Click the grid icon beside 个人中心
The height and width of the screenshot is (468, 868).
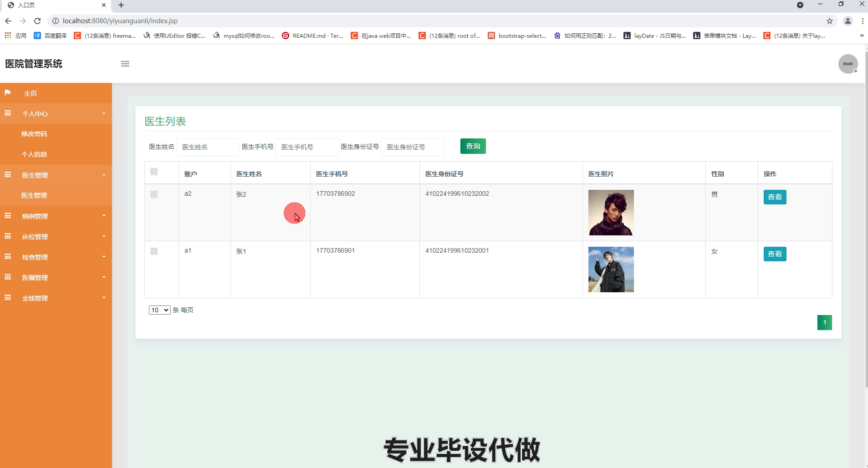click(8, 113)
